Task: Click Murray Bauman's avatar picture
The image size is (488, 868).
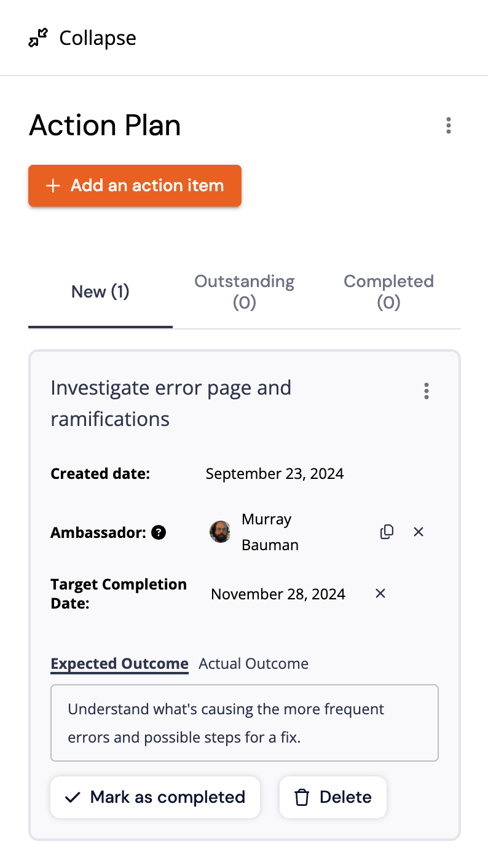Action: (x=220, y=532)
